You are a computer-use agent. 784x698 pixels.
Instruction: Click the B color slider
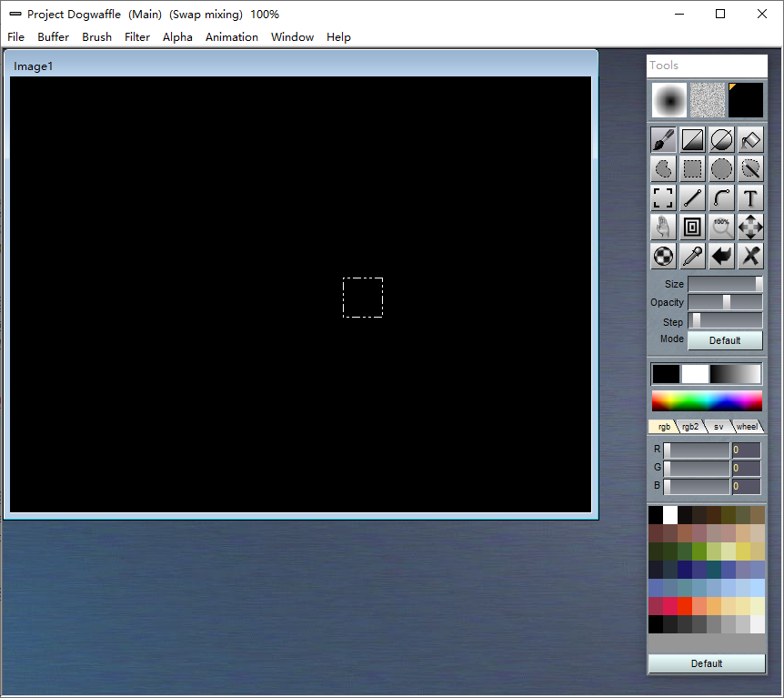coord(697,486)
